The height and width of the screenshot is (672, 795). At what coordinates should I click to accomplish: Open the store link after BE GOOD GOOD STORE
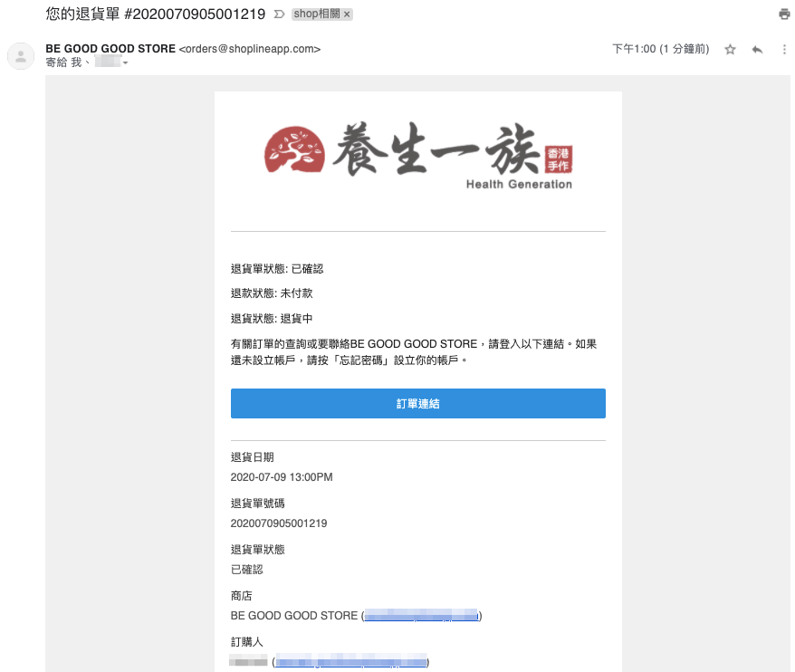[x=421, y=616]
